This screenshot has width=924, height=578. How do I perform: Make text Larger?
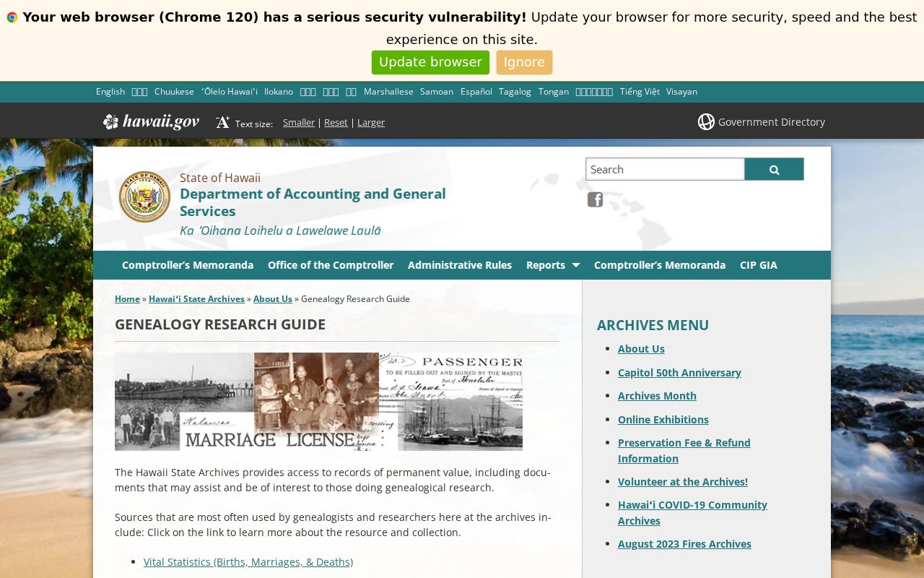click(371, 122)
